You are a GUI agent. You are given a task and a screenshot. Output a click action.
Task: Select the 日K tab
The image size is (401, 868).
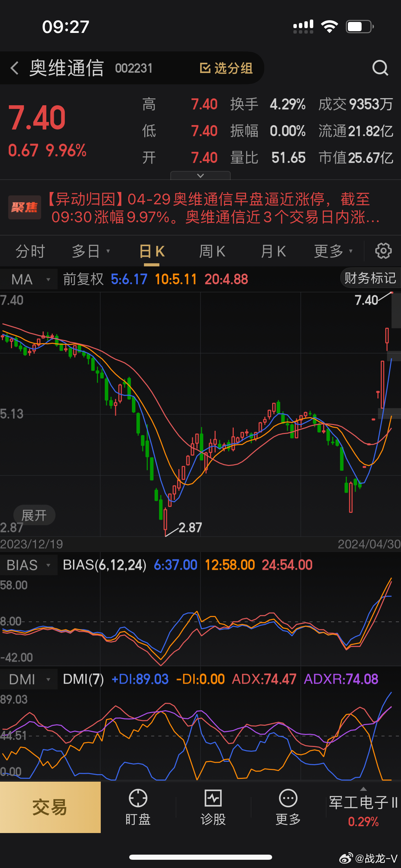click(152, 251)
